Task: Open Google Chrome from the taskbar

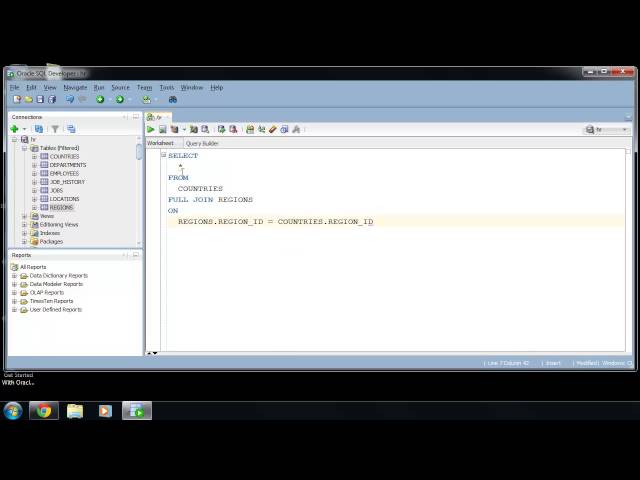Action: click(44, 410)
